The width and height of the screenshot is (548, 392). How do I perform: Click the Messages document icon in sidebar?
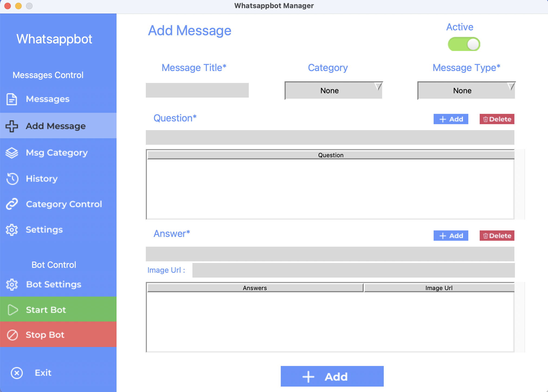pyautogui.click(x=12, y=99)
